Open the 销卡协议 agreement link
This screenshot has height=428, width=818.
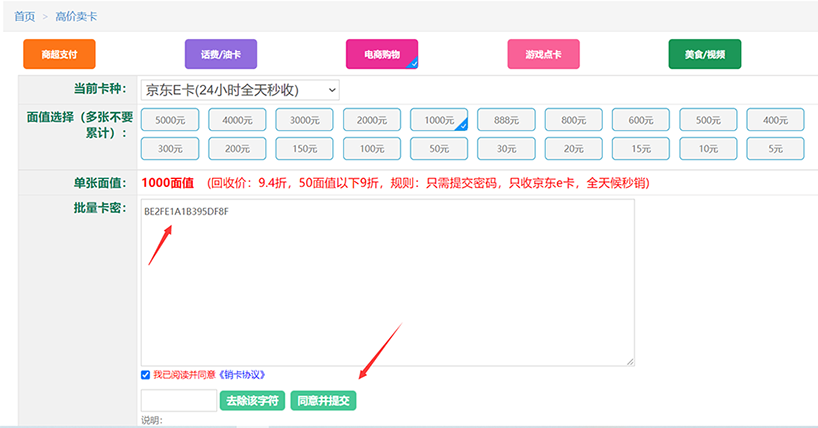pos(241,375)
